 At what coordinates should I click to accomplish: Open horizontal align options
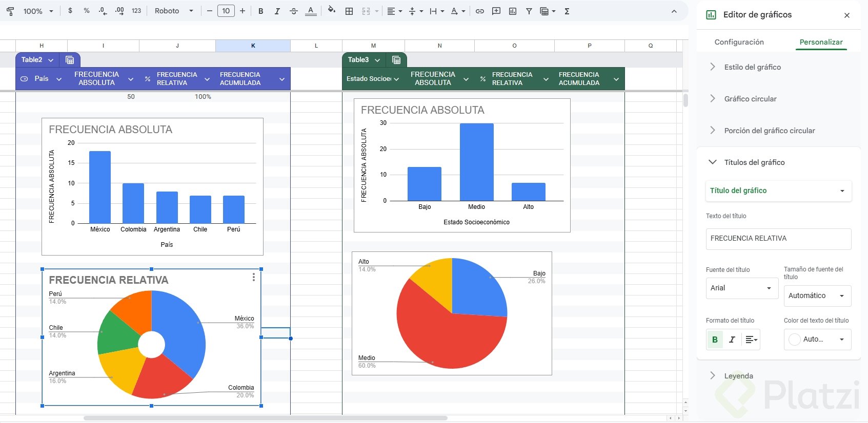coord(394,11)
